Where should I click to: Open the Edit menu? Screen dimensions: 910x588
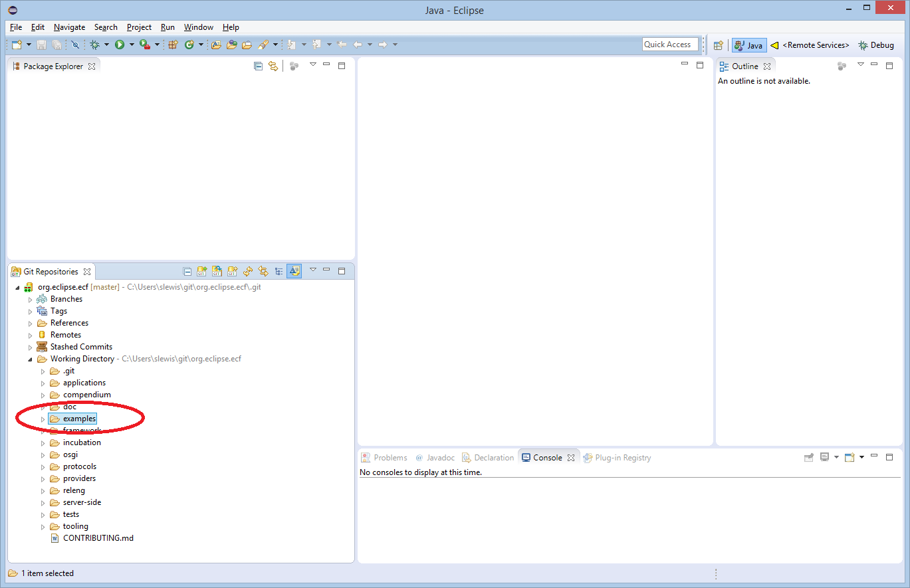38,27
